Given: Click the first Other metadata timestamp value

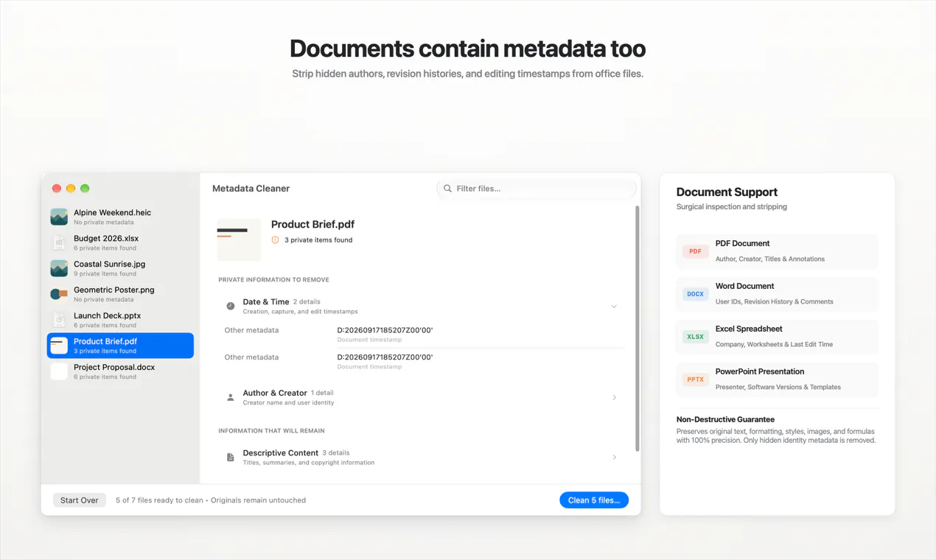Looking at the screenshot, I should coord(385,330).
